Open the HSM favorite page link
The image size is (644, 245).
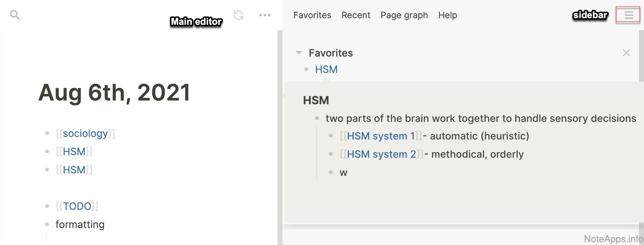click(x=326, y=69)
